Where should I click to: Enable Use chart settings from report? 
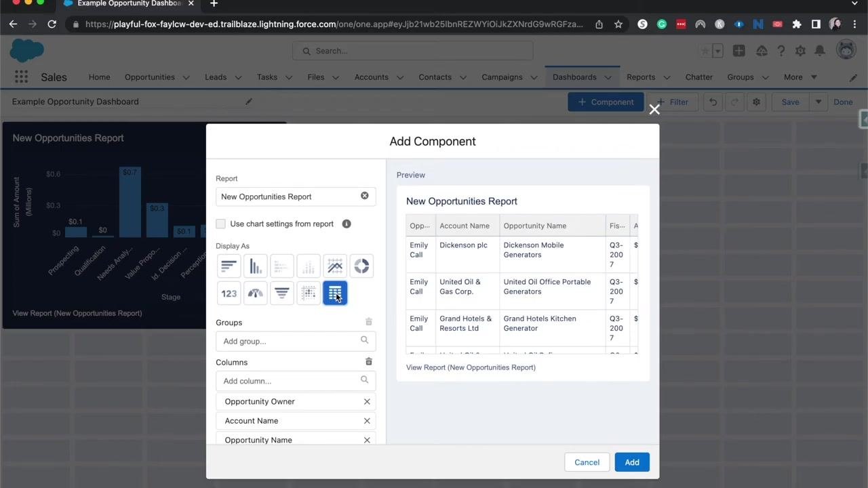[220, 224]
